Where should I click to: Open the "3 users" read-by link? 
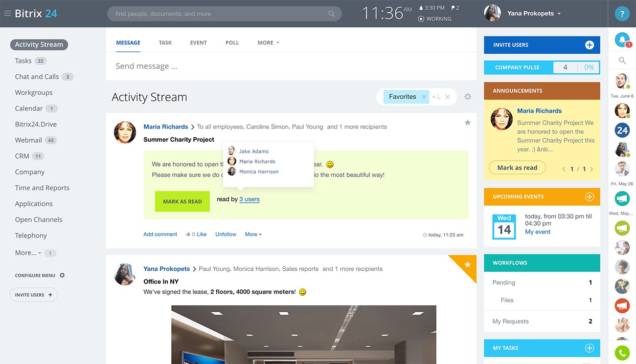[x=250, y=199]
